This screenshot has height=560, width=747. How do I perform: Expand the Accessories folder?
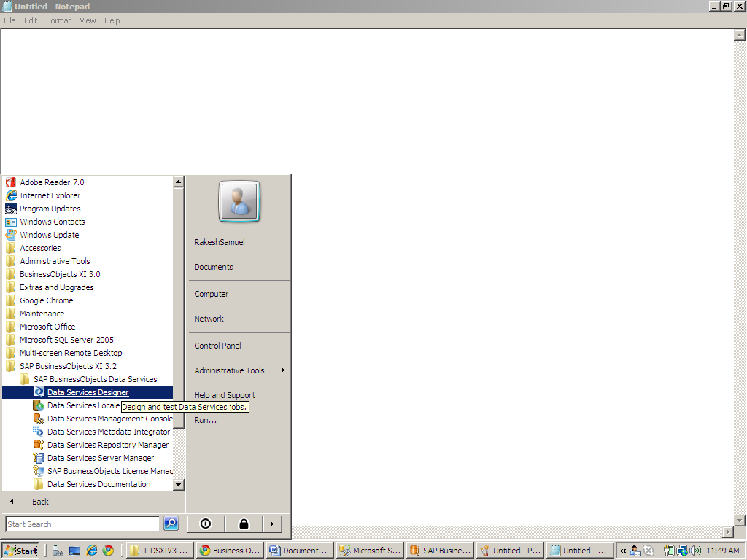coord(41,248)
